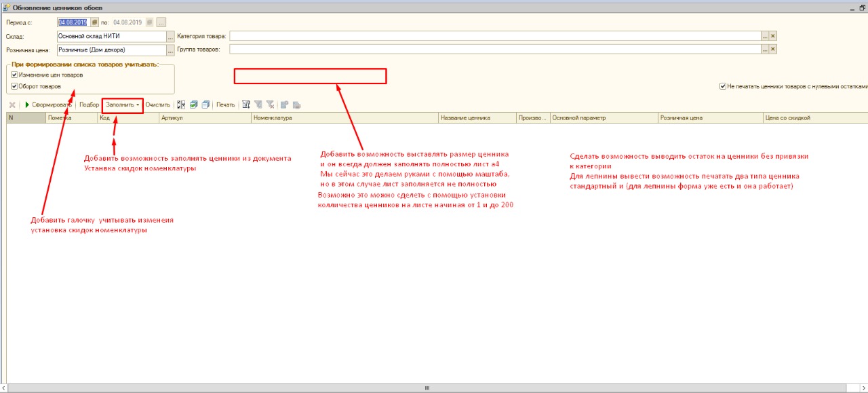Click the horizontal scrollbar at the bottom
Screen dimensions: 868x393
point(427,388)
